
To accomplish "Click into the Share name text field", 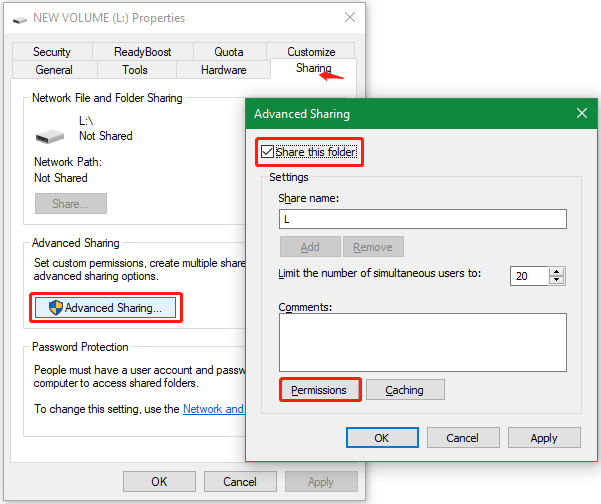I will [x=422, y=219].
